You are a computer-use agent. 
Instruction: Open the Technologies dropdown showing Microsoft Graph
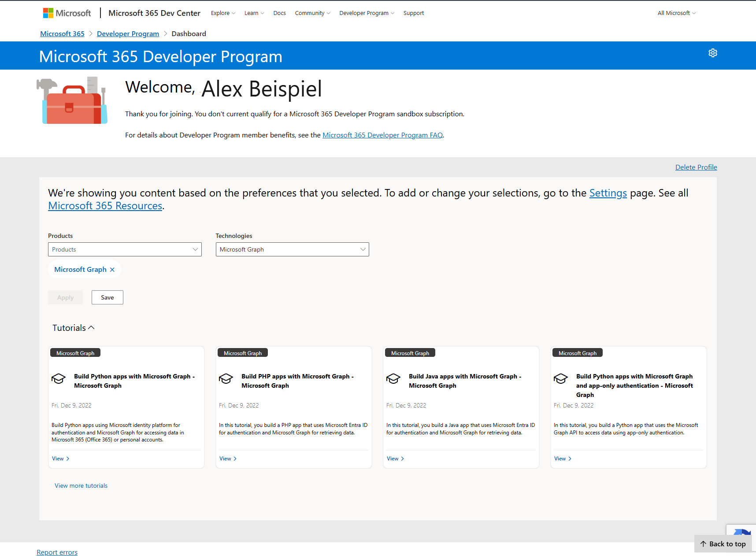[x=292, y=249]
